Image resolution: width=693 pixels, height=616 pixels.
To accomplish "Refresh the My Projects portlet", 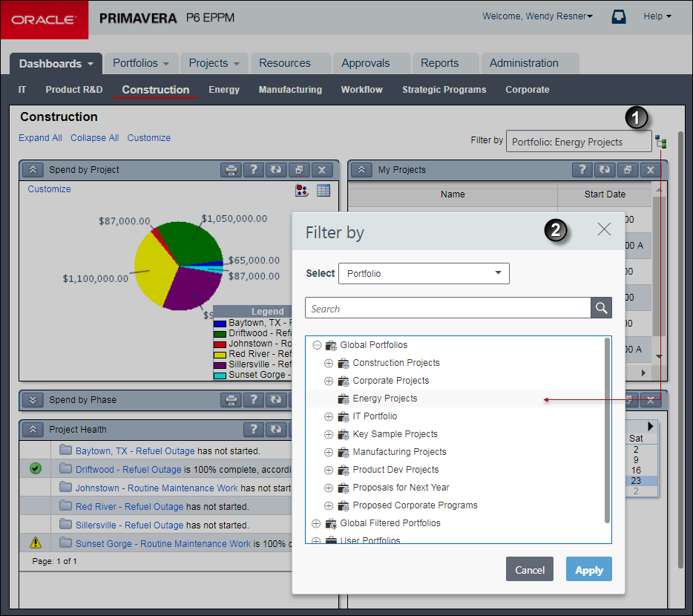I will [x=605, y=170].
